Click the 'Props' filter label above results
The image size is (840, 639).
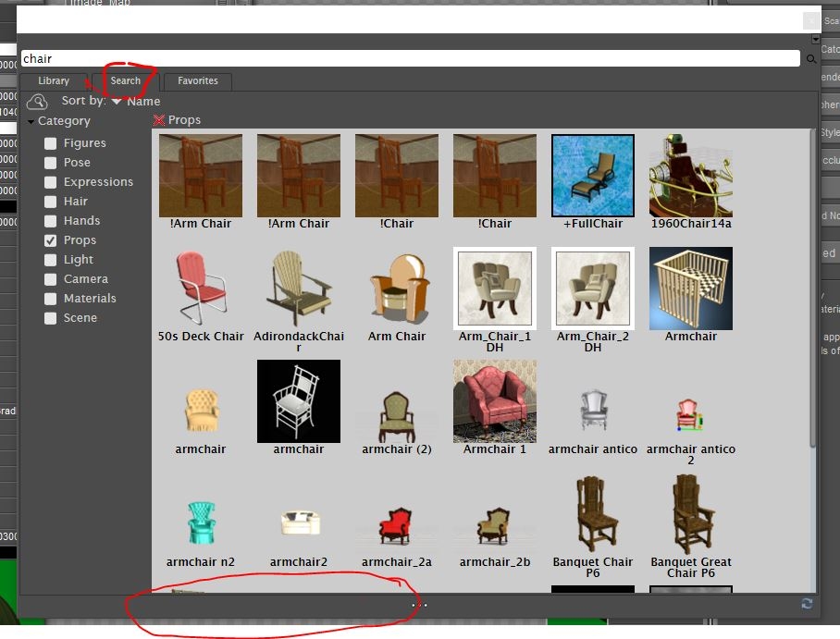click(x=184, y=120)
